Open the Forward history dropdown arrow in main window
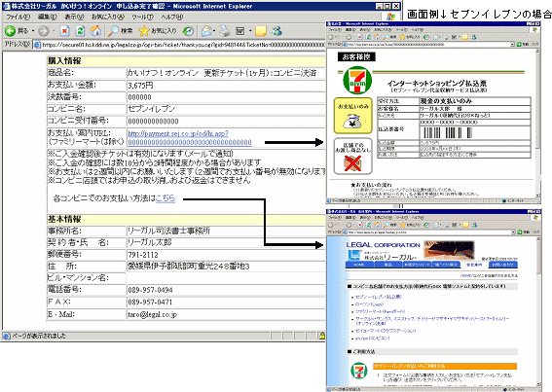 pos(54,31)
